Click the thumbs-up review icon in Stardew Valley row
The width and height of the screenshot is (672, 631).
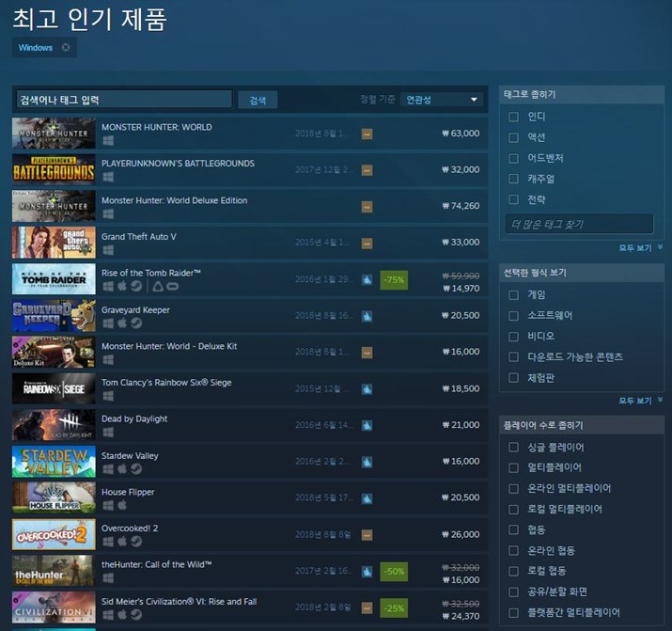pos(367,462)
